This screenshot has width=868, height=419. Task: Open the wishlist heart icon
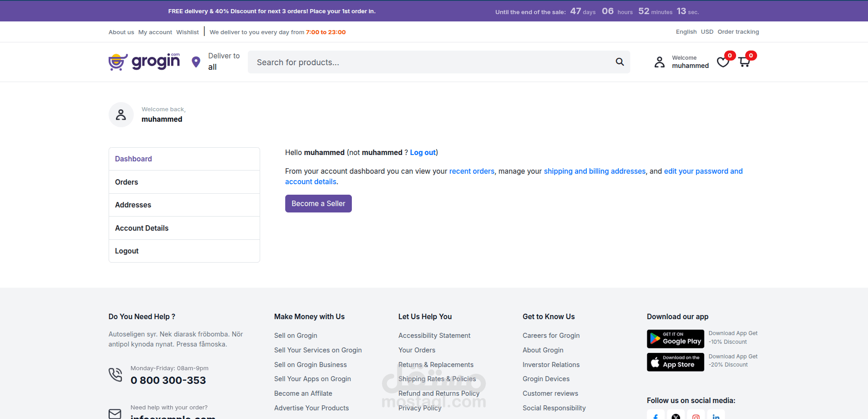click(723, 62)
